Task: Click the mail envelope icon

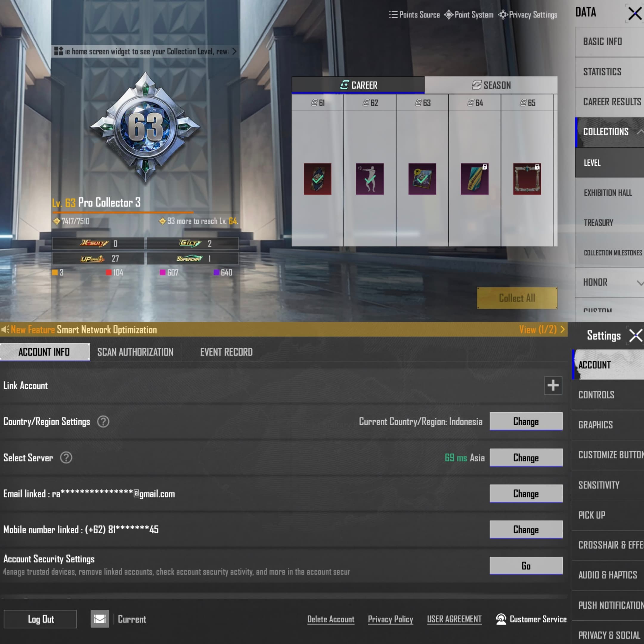Action: [x=100, y=619]
